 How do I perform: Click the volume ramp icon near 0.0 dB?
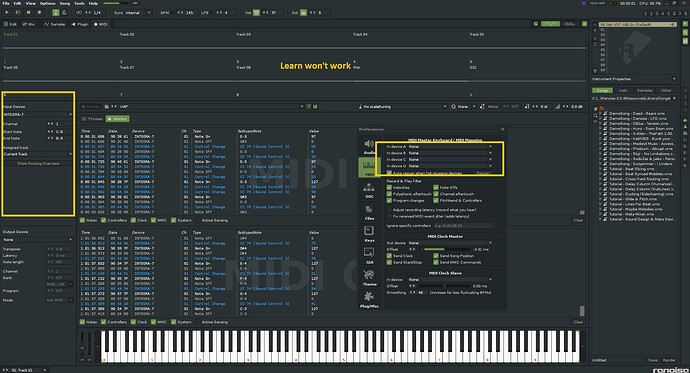click(558, 106)
